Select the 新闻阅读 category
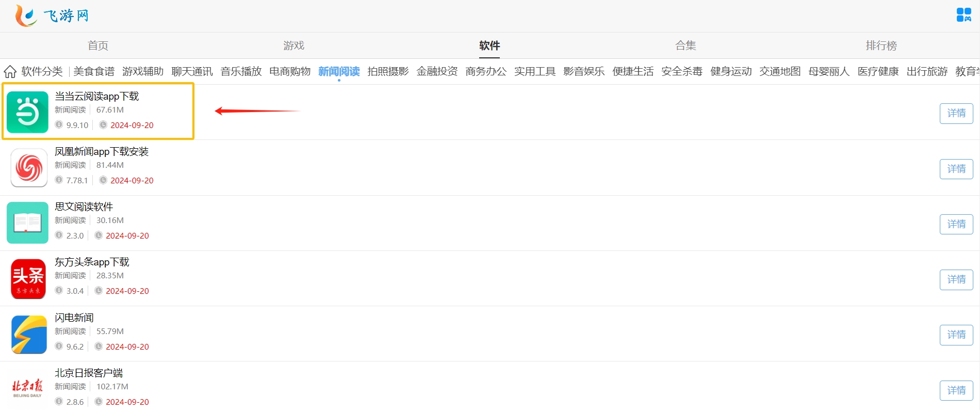This screenshot has width=980, height=410. (339, 71)
